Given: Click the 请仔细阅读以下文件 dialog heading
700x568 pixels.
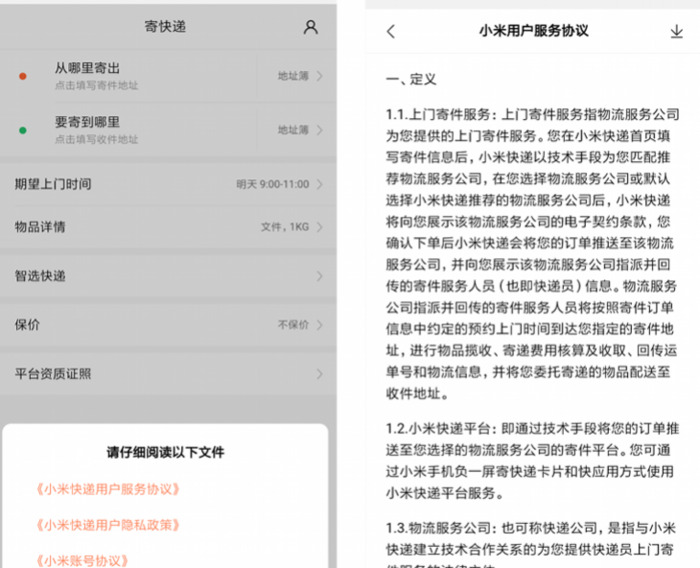Looking at the screenshot, I should 165,452.
